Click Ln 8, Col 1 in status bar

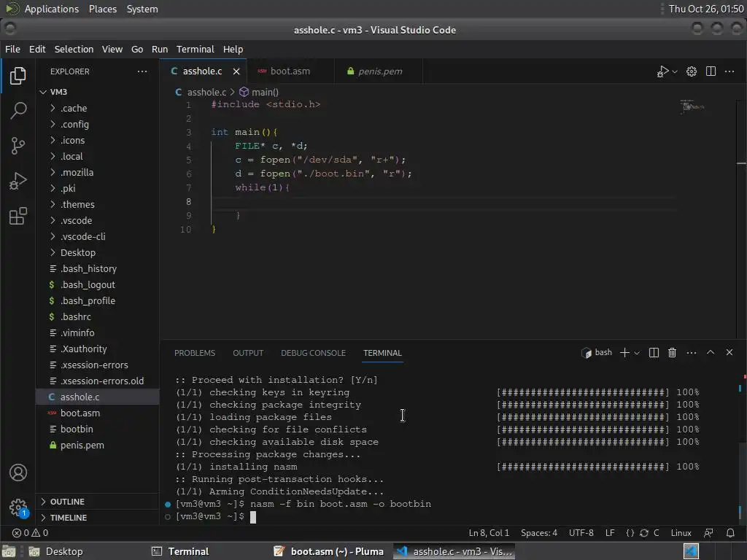(489, 533)
